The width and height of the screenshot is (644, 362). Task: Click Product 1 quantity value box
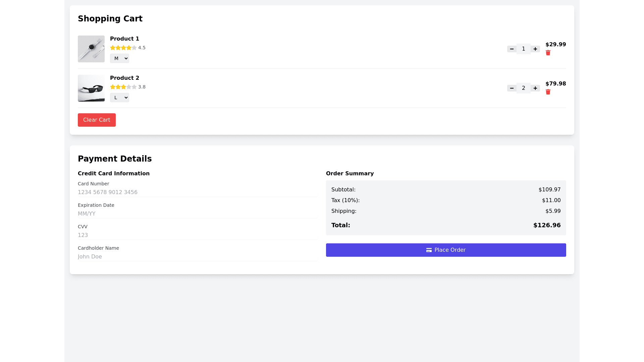point(523,49)
